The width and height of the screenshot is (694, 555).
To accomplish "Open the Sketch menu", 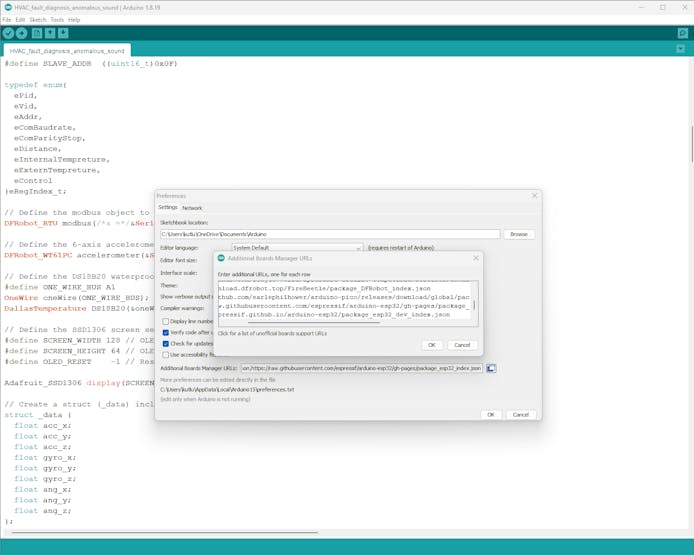I will point(37,19).
